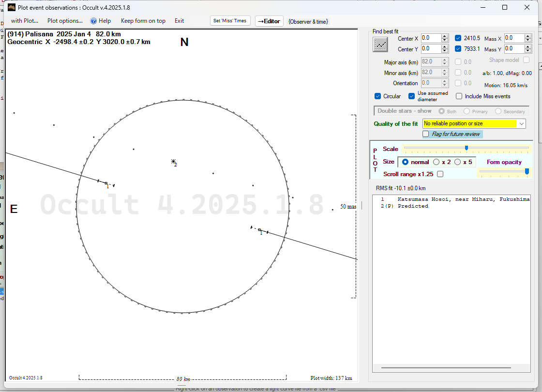Click the predicted center star marker on plot
542x392 pixels.
coord(173,161)
